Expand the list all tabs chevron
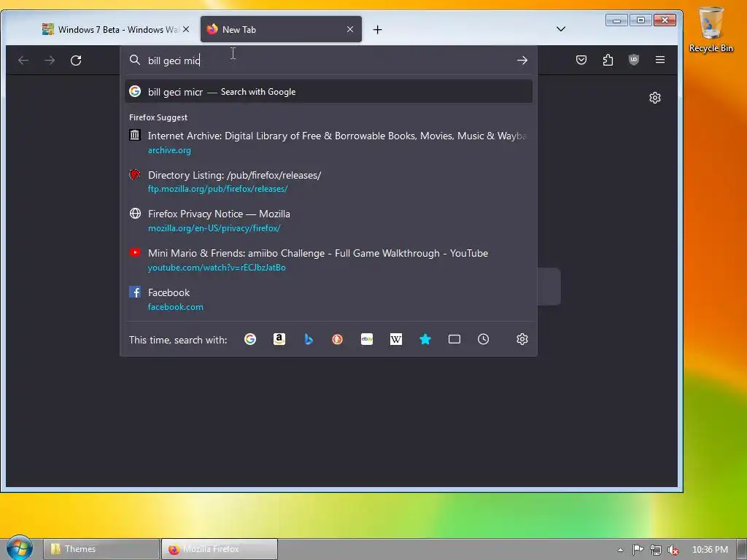The image size is (747, 560). [x=561, y=29]
